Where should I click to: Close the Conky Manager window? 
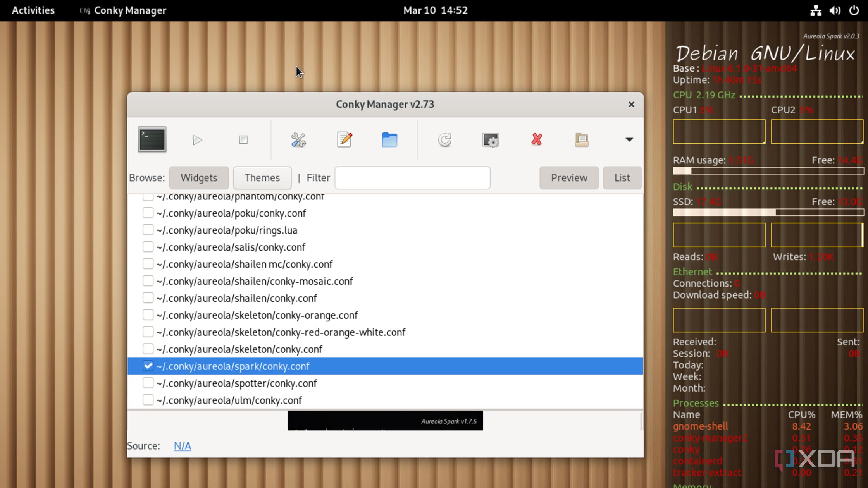631,104
